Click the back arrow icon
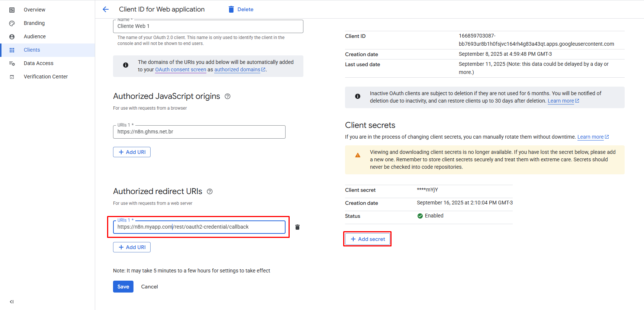This screenshot has height=310, width=644. coord(106,9)
